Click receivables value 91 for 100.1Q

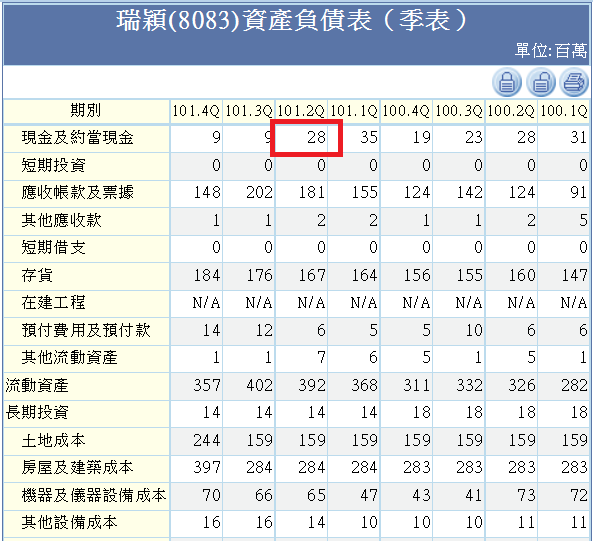point(579,192)
